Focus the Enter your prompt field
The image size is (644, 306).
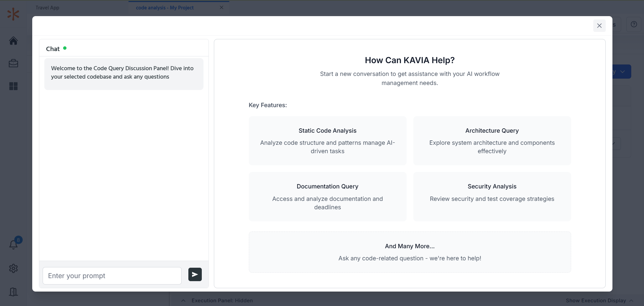click(112, 276)
